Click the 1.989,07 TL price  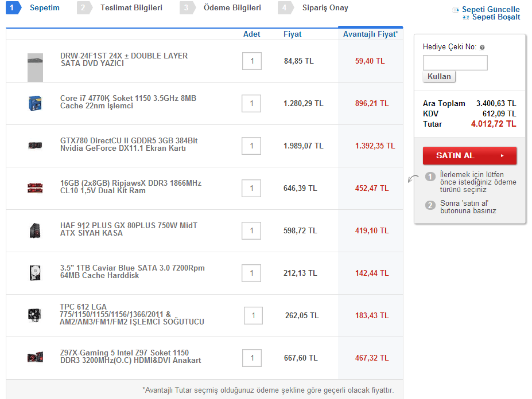304,146
